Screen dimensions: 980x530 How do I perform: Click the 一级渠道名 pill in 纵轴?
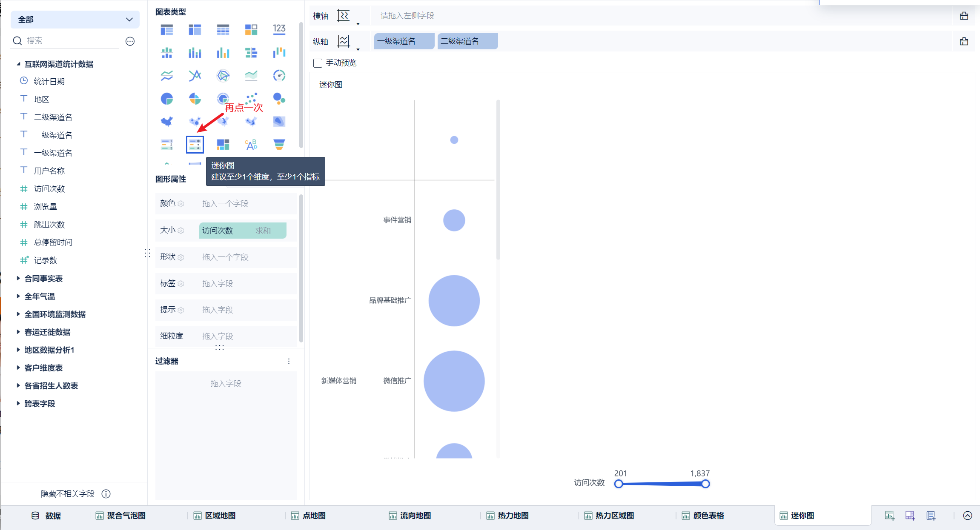pos(404,41)
